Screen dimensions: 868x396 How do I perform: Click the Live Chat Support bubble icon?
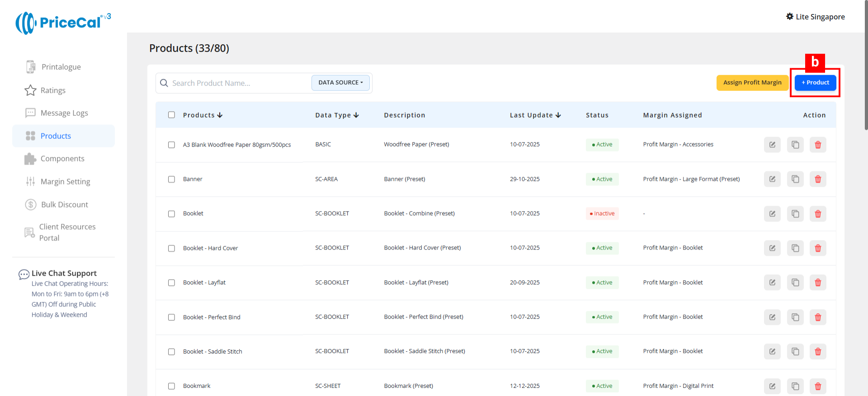[x=24, y=274]
